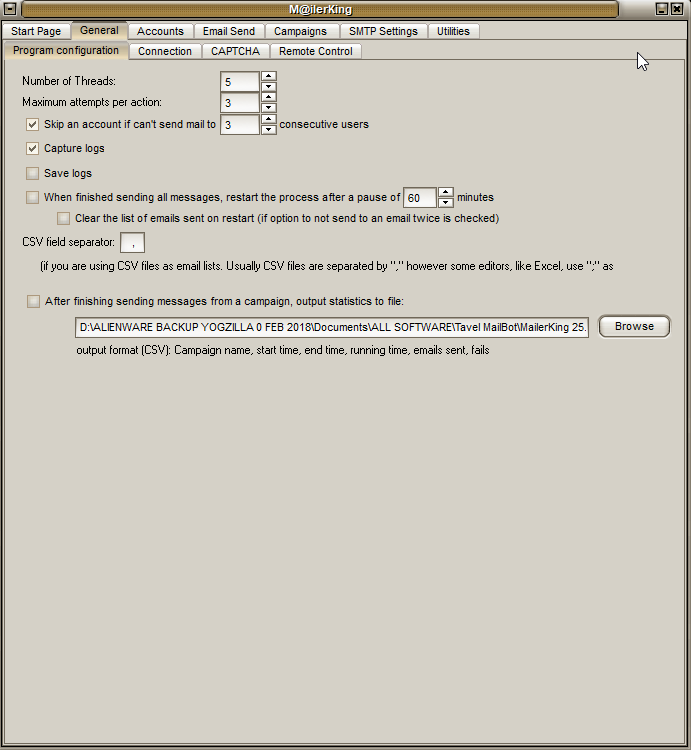Viewport: 691px width, 750px height.
Task: Click the consecutive users number field
Action: tap(240, 124)
